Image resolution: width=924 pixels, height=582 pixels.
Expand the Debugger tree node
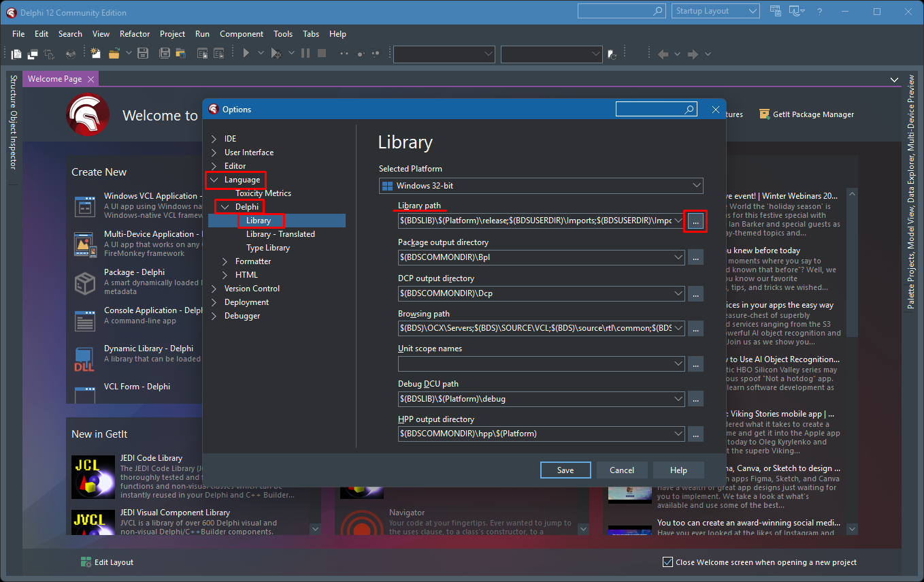pyautogui.click(x=214, y=316)
